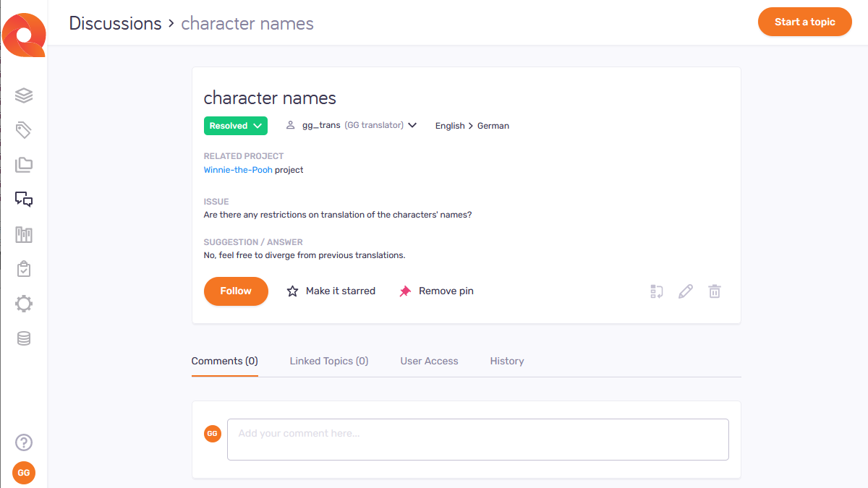The height and width of the screenshot is (488, 868).
Task: Switch to Linked Topics tab
Action: (x=329, y=361)
